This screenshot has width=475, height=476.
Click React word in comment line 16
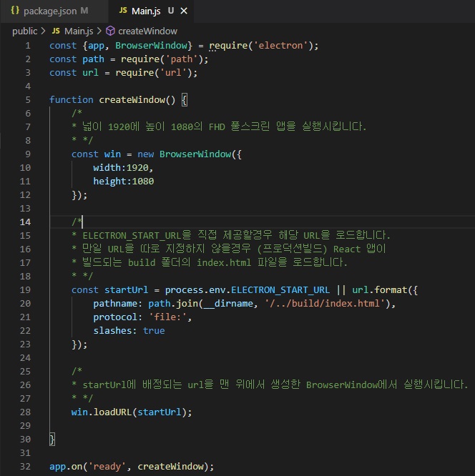click(347, 249)
